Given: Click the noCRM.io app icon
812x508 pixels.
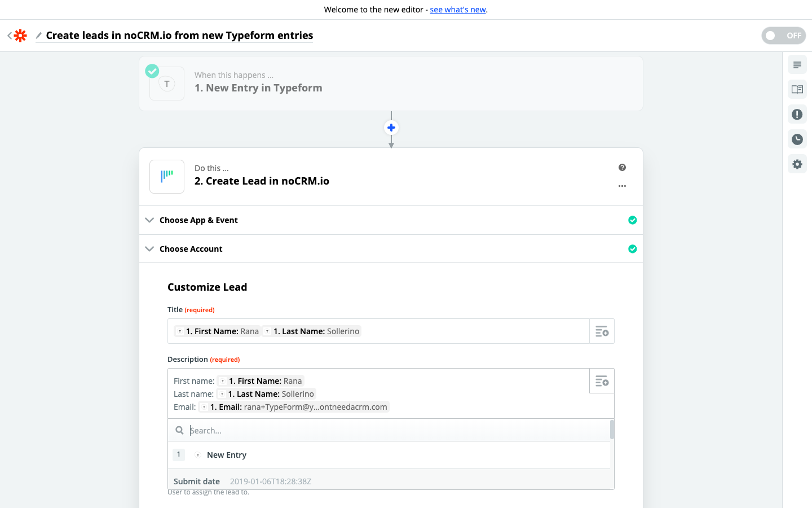Looking at the screenshot, I should tap(167, 177).
